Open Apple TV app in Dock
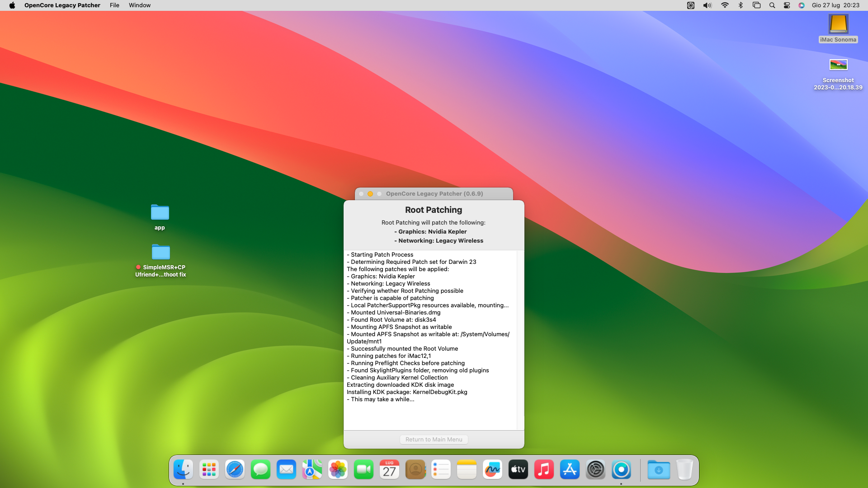The width and height of the screenshot is (868, 488). click(x=518, y=470)
